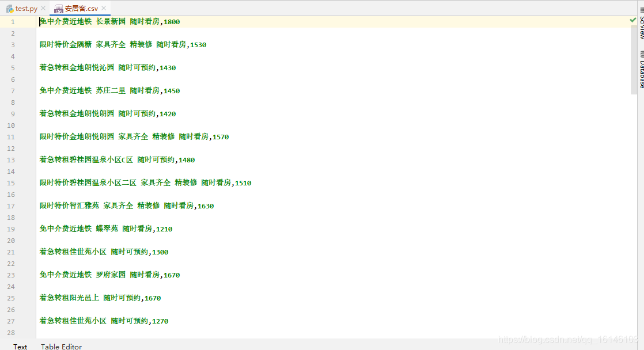Screen dimensions: 644x350
Task: Click line number 28 in the gutter
Action: [11, 333]
